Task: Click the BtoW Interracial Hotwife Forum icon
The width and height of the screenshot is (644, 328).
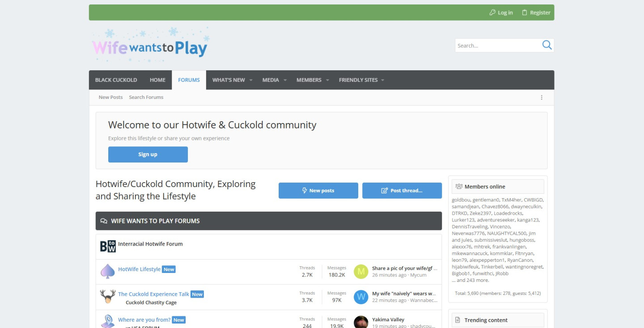Action: pos(108,246)
